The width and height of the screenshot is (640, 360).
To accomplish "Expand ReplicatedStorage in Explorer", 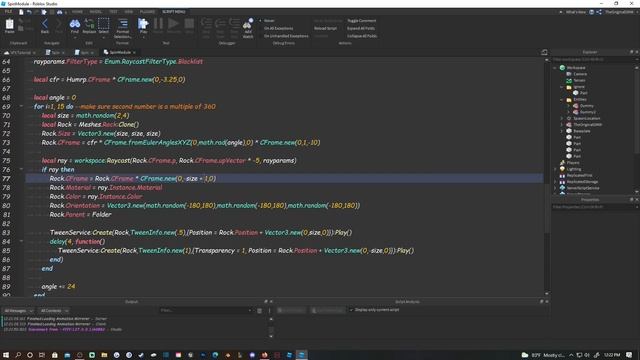I will coord(555,182).
